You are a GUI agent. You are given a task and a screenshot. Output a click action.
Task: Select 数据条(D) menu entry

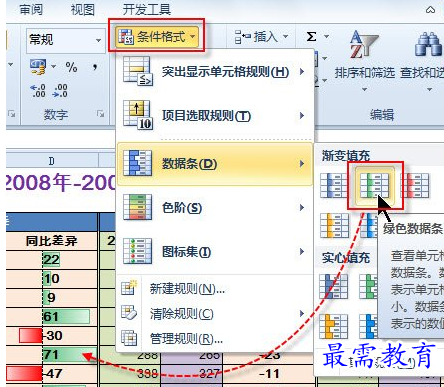tap(214, 164)
